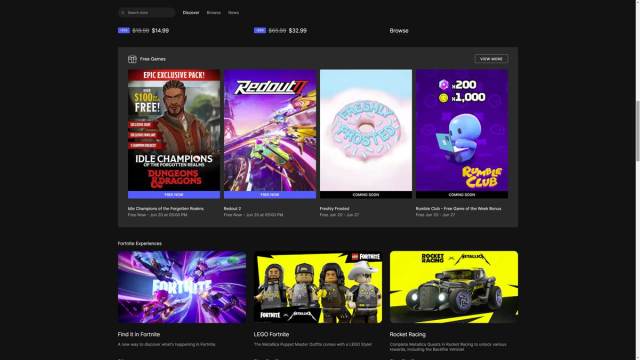
Task: Click the LEGO Fortnite heading
Action: 271,334
